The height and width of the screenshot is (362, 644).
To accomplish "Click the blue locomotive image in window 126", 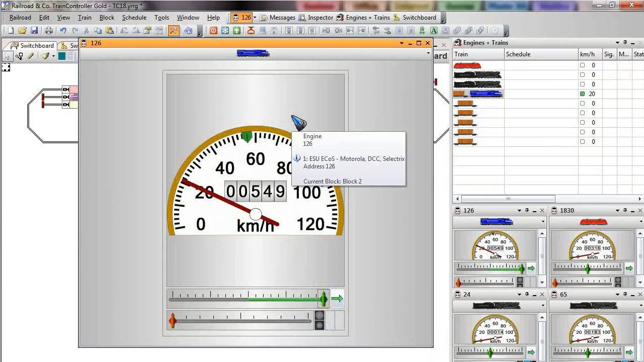I will coord(253,53).
